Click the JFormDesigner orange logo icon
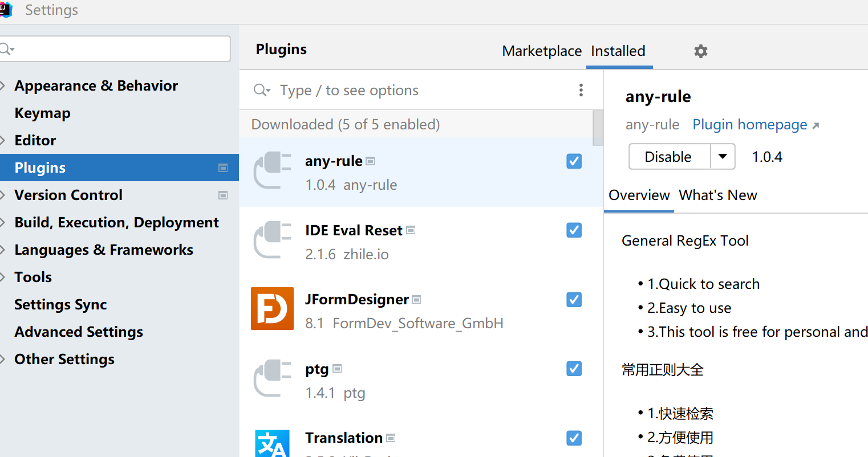The height and width of the screenshot is (457, 868). point(273,309)
